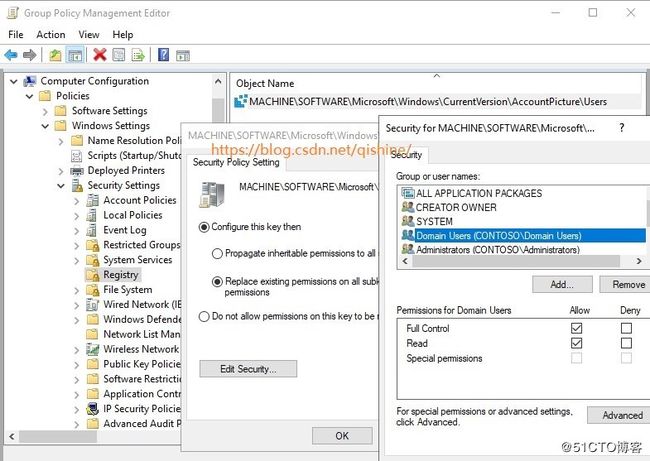Check Deny box for Read permission

pos(625,343)
